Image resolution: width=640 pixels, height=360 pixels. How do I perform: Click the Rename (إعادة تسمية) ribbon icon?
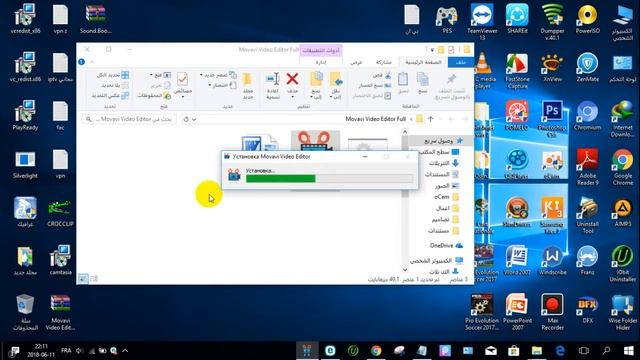click(273, 79)
